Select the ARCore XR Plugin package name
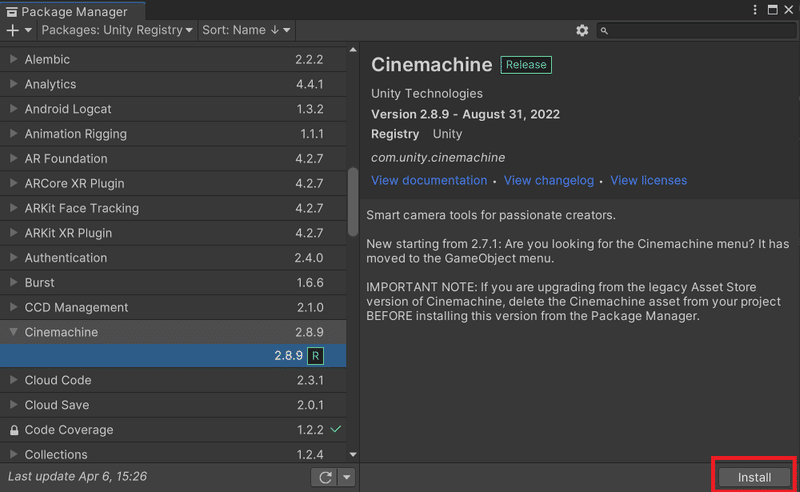The width and height of the screenshot is (800, 492). (x=74, y=183)
